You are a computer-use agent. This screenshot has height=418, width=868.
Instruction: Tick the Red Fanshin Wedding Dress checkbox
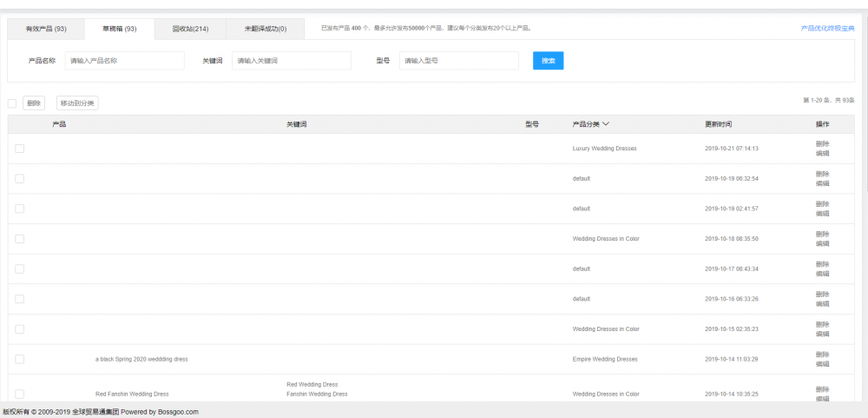pos(19,394)
